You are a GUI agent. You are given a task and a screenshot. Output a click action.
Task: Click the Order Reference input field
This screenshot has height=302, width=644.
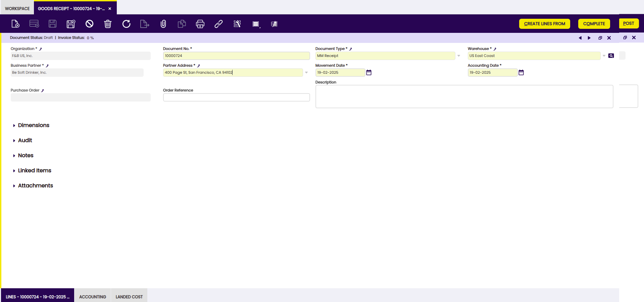(x=236, y=97)
